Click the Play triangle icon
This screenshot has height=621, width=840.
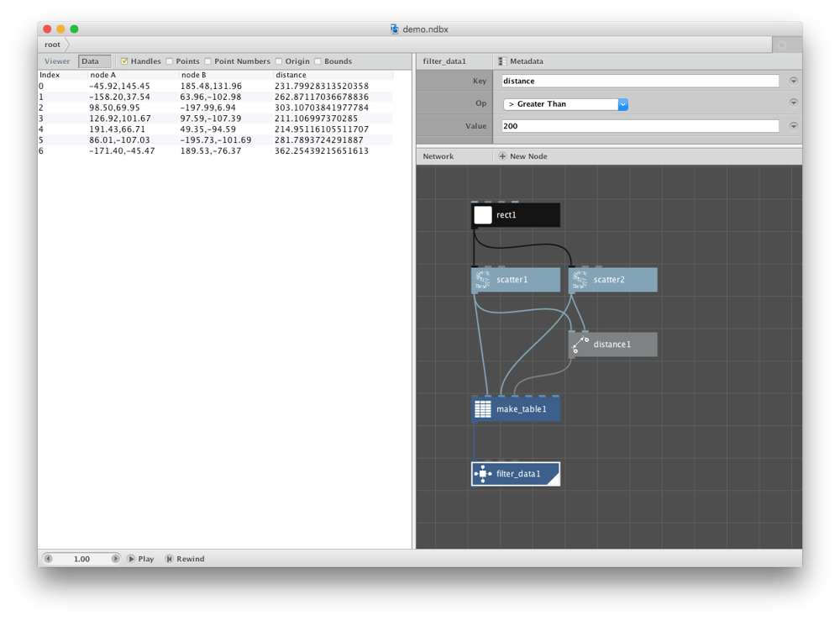pos(131,559)
